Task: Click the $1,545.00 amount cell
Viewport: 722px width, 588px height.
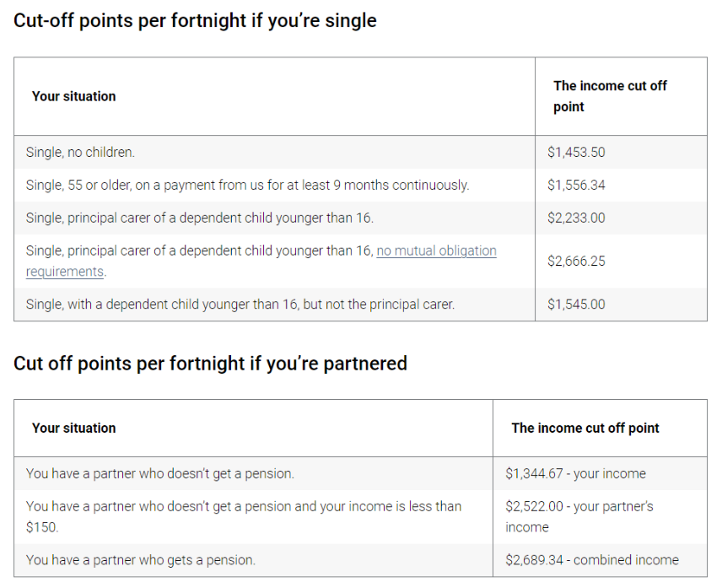Action: 621,305
